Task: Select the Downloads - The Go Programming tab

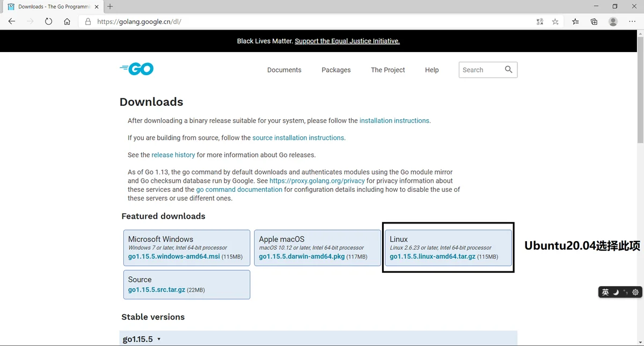Action: pos(53,6)
